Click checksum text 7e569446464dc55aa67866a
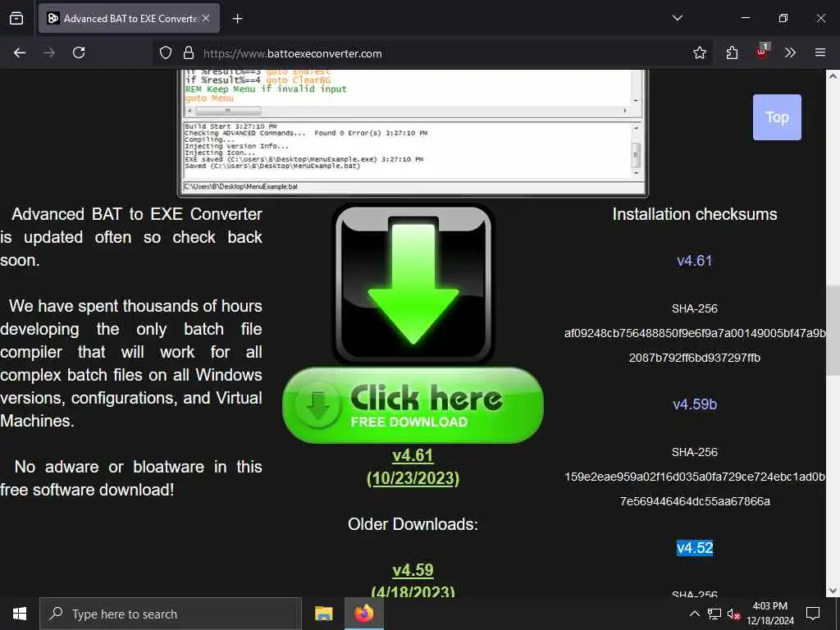This screenshot has height=630, width=840. coord(694,501)
